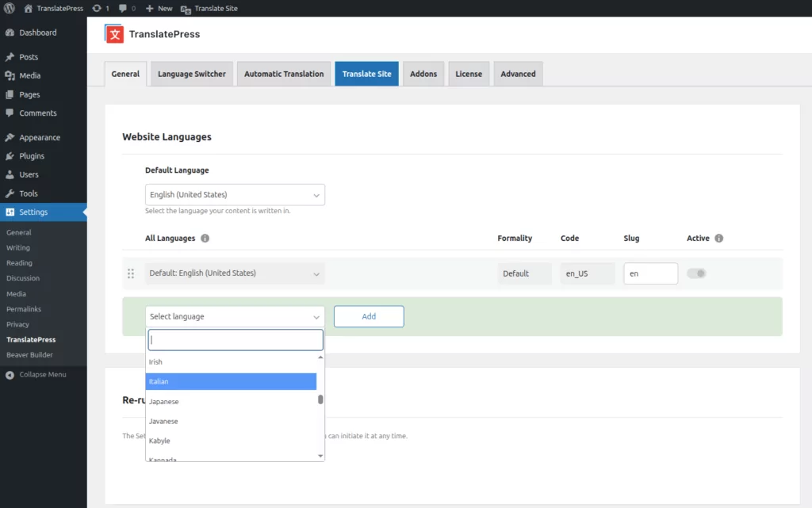
Task: Click the info icon beside Active
Action: tap(718, 239)
